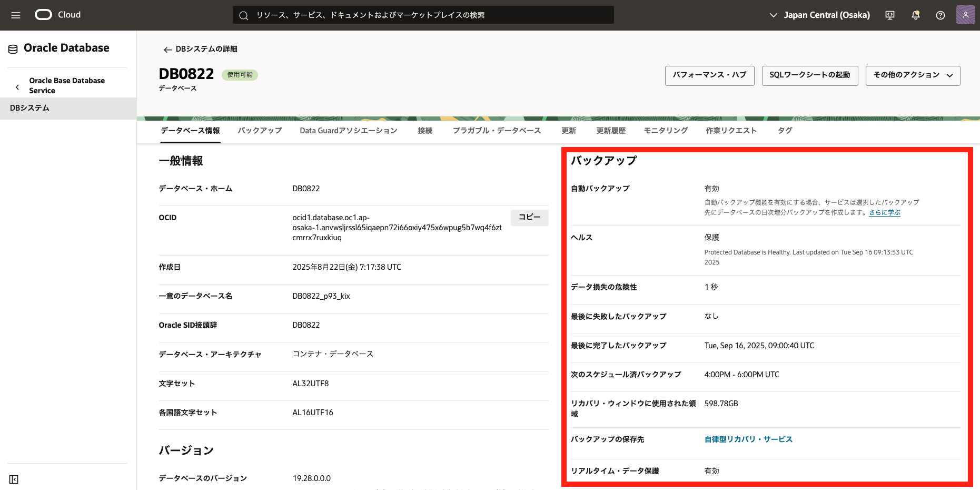Open the モニタリング tab
This screenshot has height=490, width=980.
pyautogui.click(x=666, y=131)
